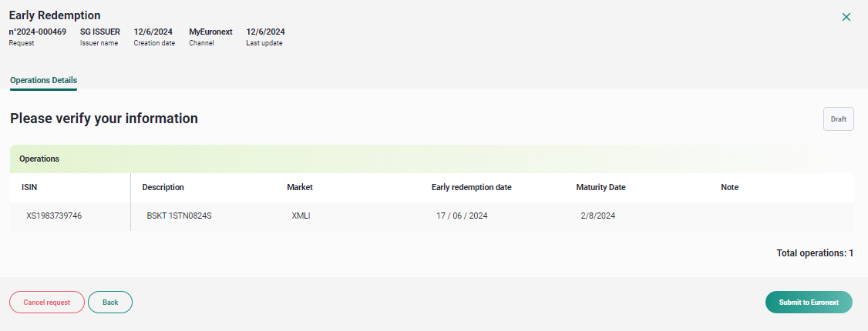Screen dimensions: 868x331
Task: Click the Operations section header bar
Action: click(432, 159)
